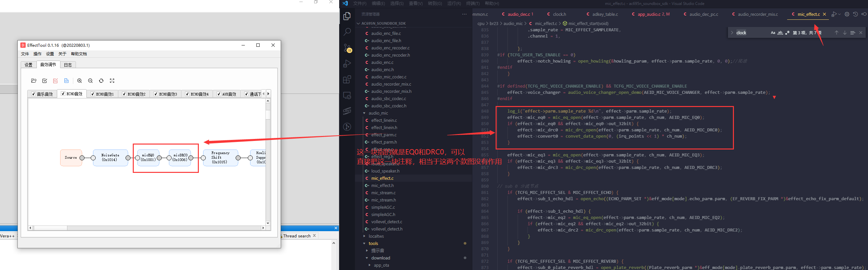The image size is (868, 270).
Task: Open the VS Code Explorer view icon
Action: coord(347,16)
